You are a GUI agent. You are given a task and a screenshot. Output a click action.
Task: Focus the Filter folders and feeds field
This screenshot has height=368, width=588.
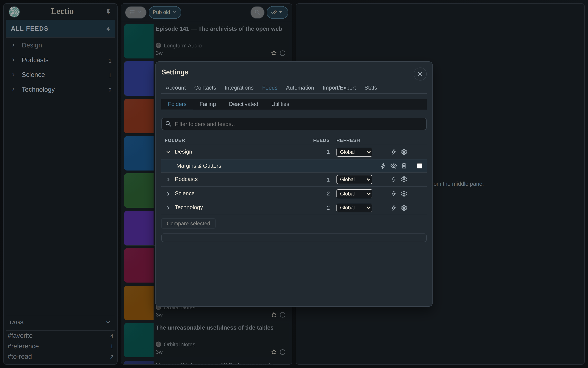point(294,124)
